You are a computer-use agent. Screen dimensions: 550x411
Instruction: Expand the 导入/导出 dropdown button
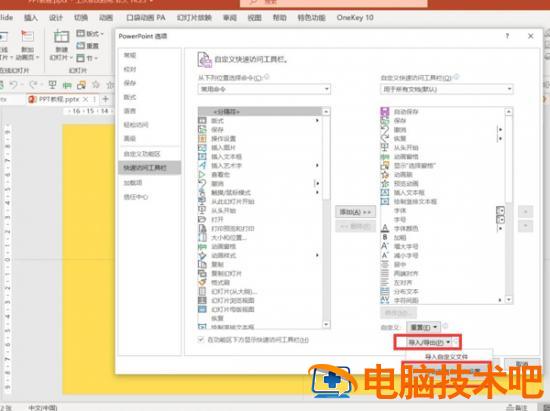429,342
